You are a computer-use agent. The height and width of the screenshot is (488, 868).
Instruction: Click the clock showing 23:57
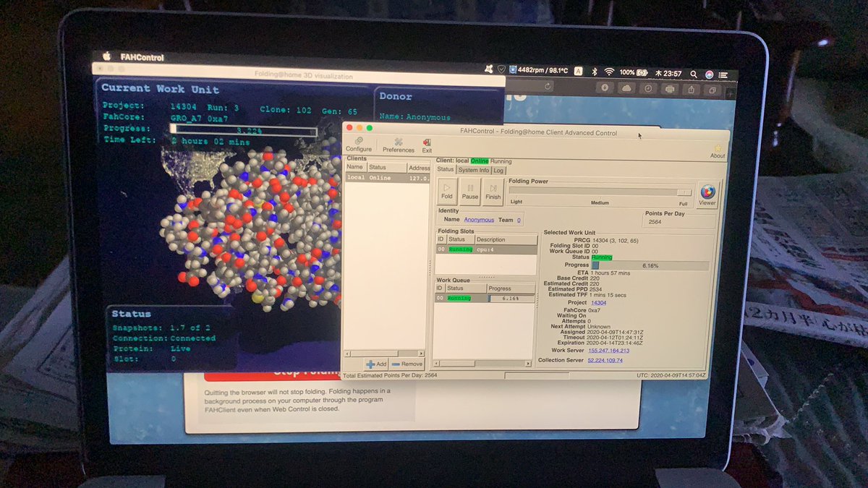pyautogui.click(x=668, y=73)
